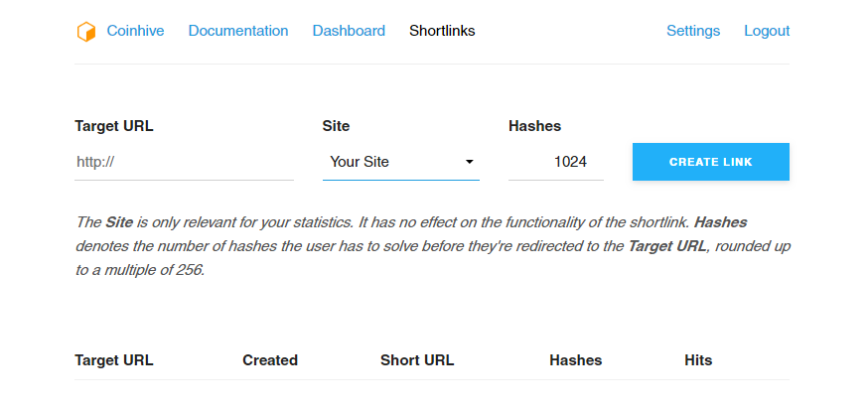Expand the Your Site dropdown
868x410 pixels.
(x=401, y=162)
